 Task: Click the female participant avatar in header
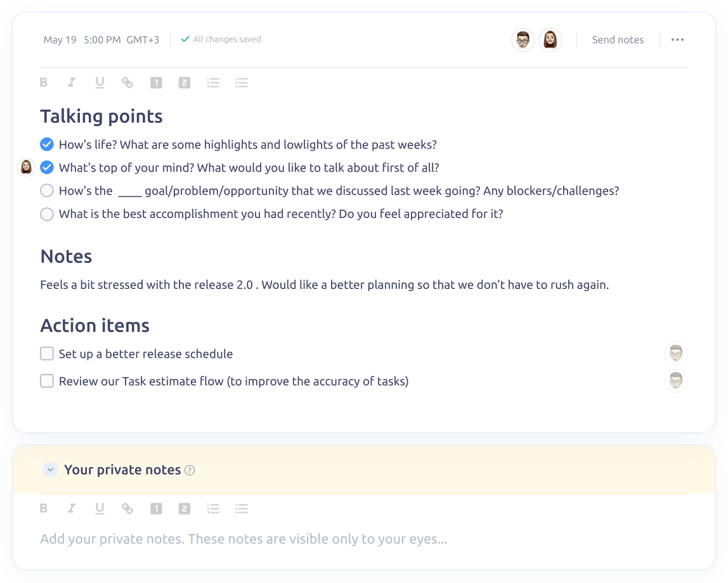[550, 40]
